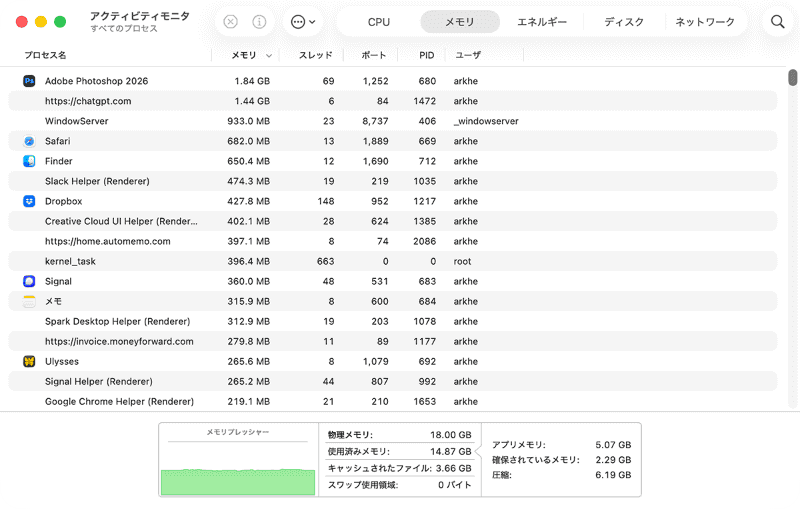Select Signal Helper (Renderer) row
Screen dimensions: 800x509
[x=393, y=381]
